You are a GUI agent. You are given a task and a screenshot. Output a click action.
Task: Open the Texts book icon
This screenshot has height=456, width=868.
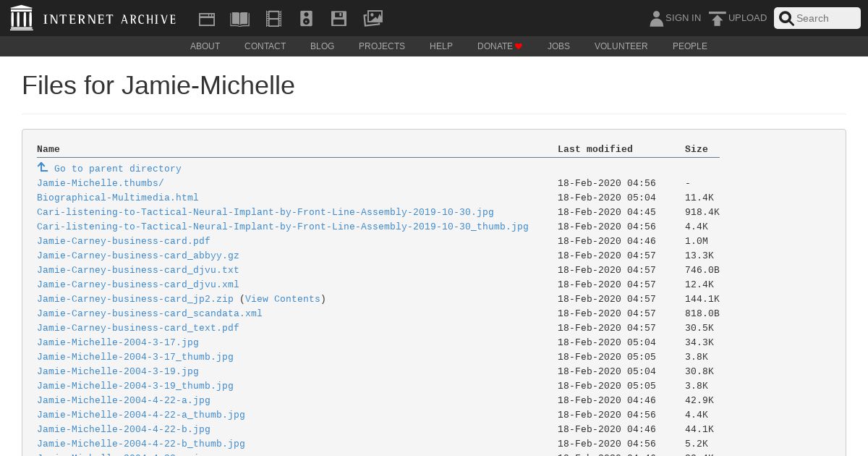pyautogui.click(x=240, y=19)
